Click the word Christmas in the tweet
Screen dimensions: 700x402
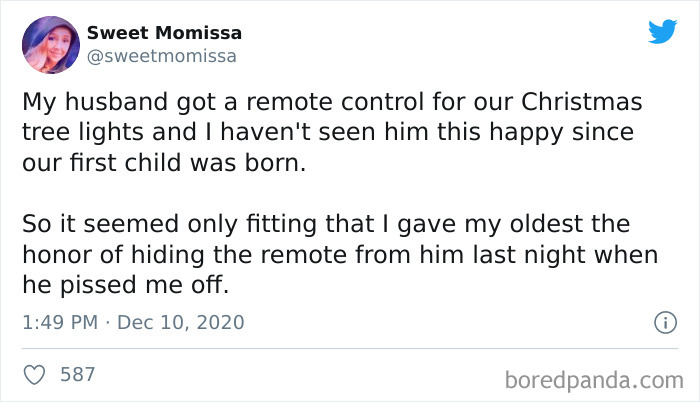point(582,102)
